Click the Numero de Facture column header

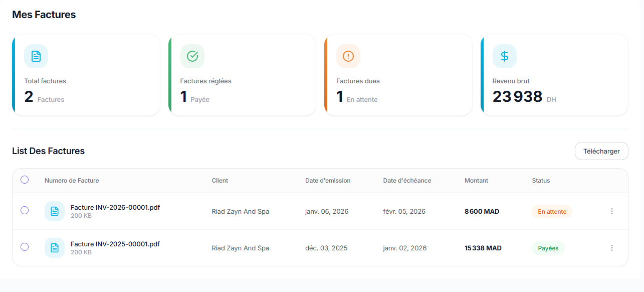[x=72, y=181]
